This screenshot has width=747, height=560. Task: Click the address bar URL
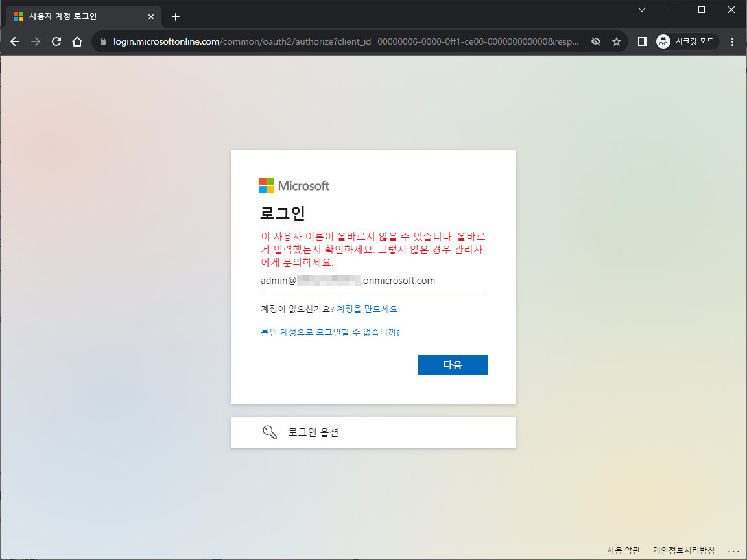click(x=346, y=42)
